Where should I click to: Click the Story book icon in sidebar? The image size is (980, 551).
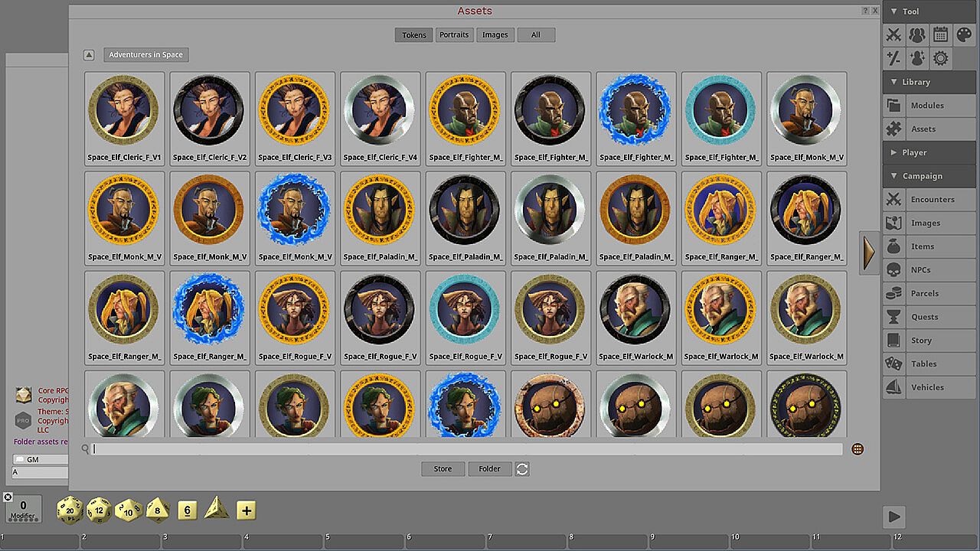(893, 340)
